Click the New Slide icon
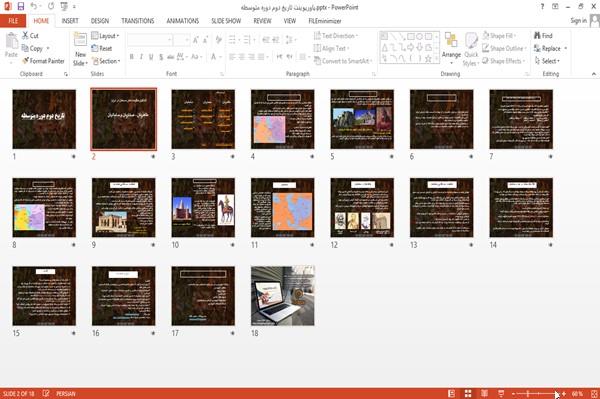 point(80,40)
